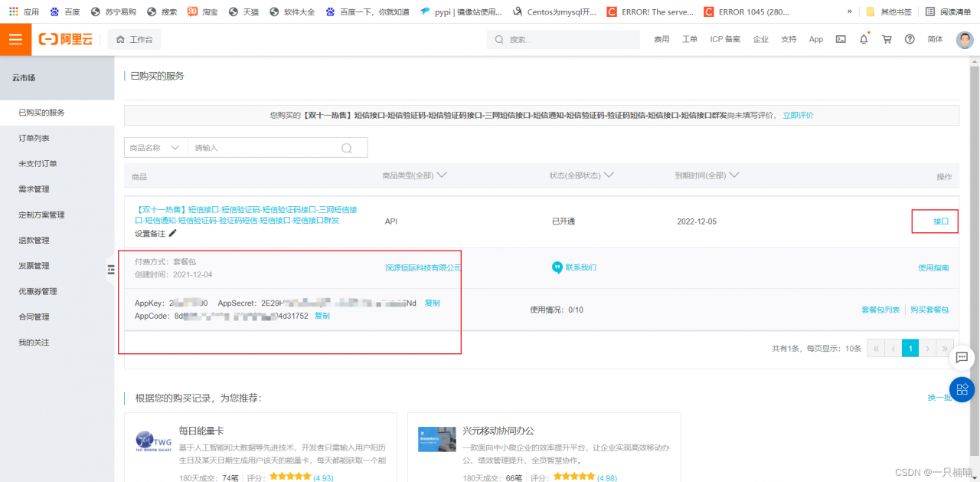The image size is (980, 482).
Task: Open the ICP 备案 menu
Action: click(x=725, y=39)
